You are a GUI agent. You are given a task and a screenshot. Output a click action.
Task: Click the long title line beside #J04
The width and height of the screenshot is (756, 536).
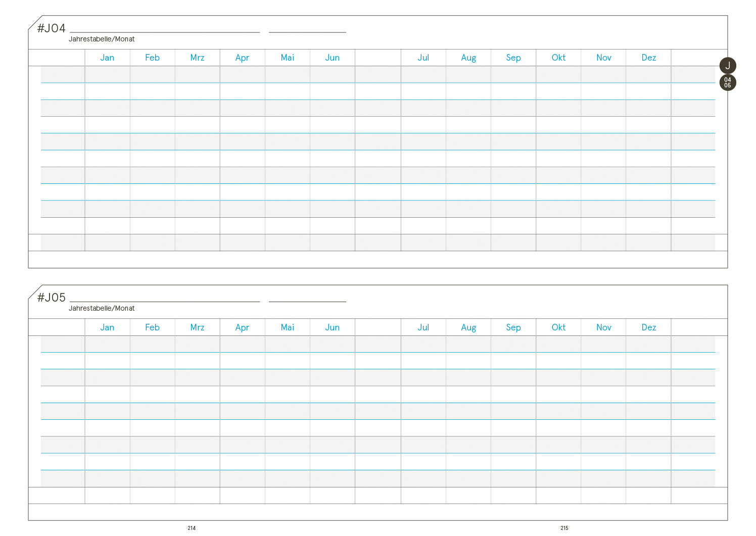[165, 32]
